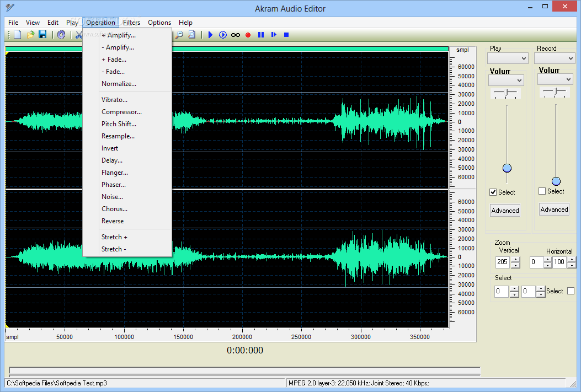This screenshot has height=392, width=581.
Task: Start playback with the blue Play button
Action: pyautogui.click(x=210, y=35)
